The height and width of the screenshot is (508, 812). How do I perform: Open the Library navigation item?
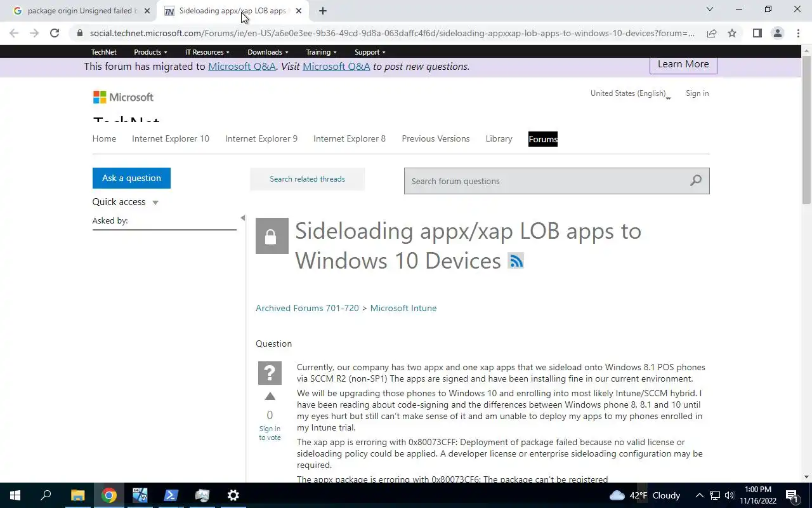pos(499,138)
